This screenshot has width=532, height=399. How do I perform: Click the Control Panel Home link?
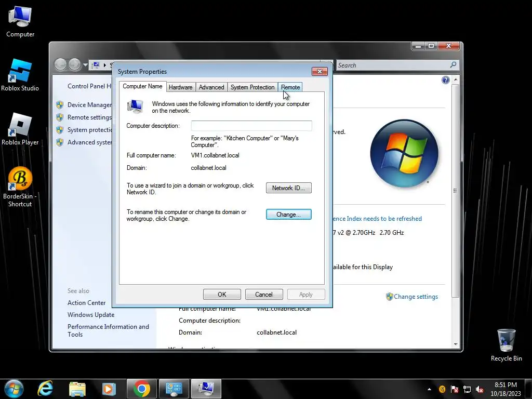[89, 86]
